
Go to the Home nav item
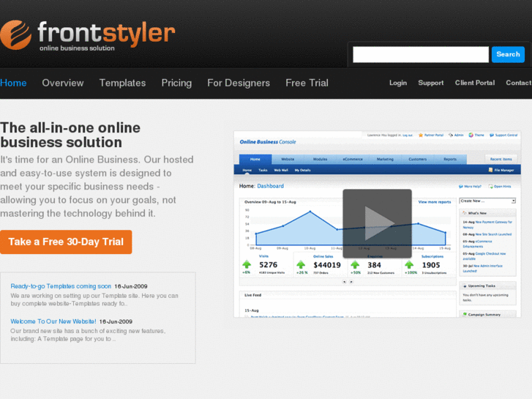[13, 83]
